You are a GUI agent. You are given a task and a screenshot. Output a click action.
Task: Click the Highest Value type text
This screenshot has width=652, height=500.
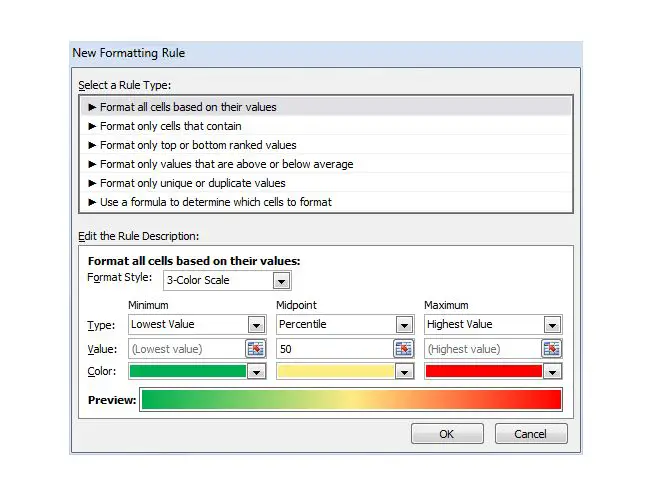459,324
